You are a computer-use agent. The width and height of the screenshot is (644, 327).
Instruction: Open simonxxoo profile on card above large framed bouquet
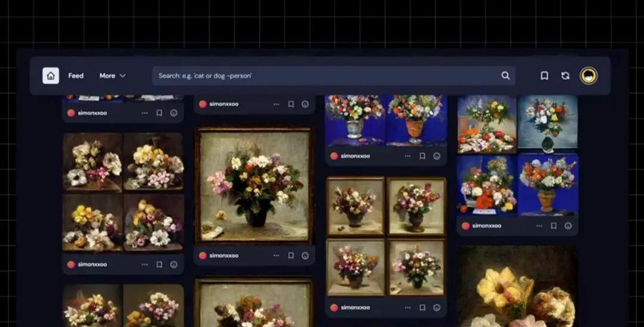coord(224,104)
